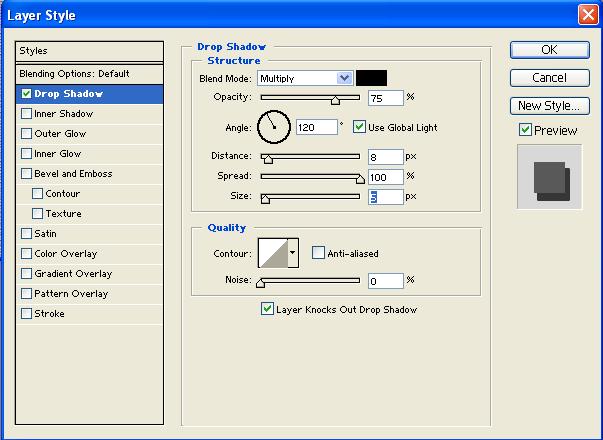Uncheck the Drop Shadow checkbox
Viewport: 603px width, 440px height.
pos(26,94)
